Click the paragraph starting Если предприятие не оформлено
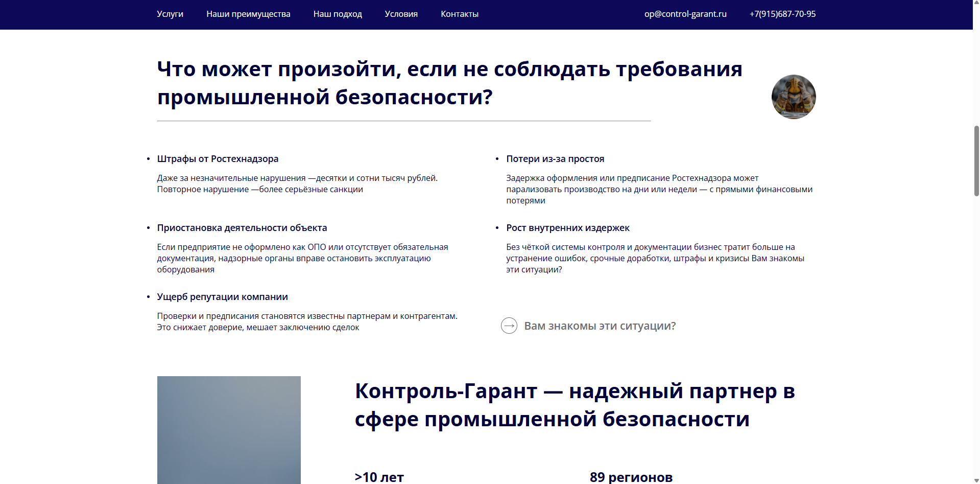 point(302,258)
